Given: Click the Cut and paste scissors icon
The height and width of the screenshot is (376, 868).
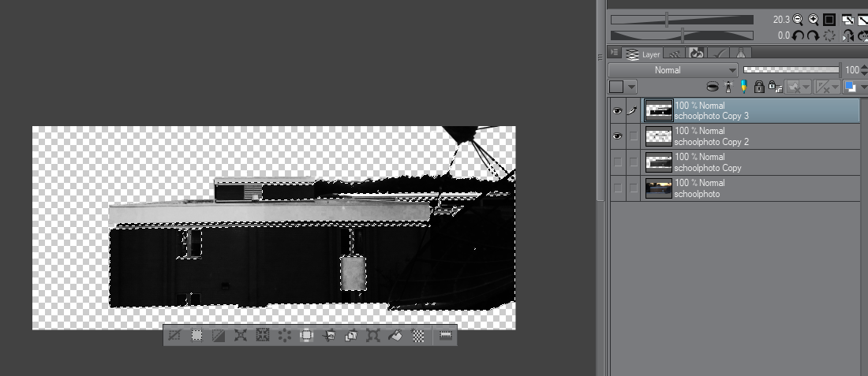Looking at the screenshot, I should pos(329,335).
